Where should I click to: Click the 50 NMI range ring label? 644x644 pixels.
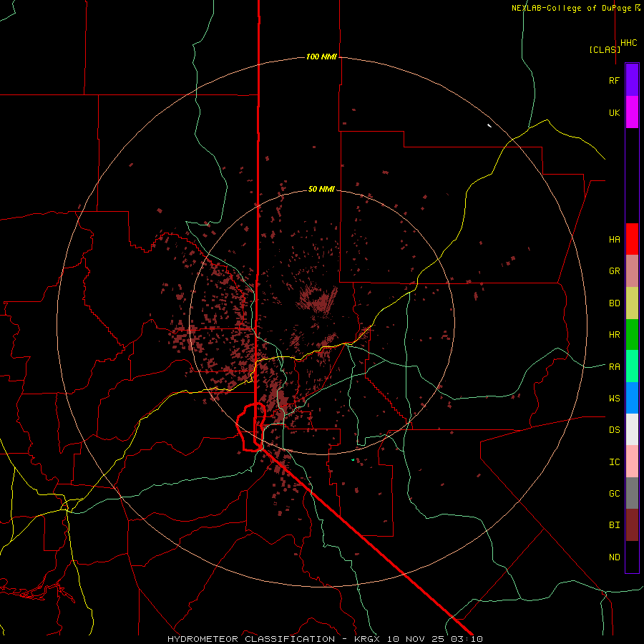(321, 189)
